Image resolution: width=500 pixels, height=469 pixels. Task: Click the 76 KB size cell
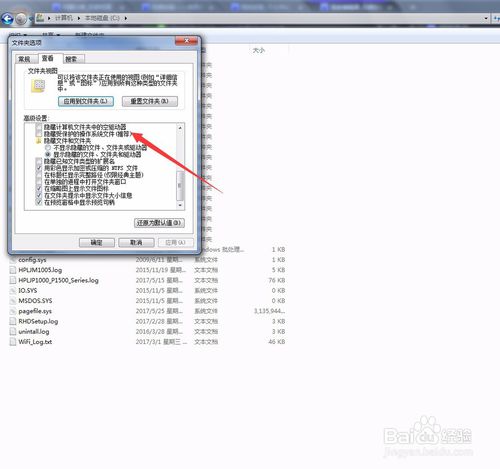(x=277, y=280)
